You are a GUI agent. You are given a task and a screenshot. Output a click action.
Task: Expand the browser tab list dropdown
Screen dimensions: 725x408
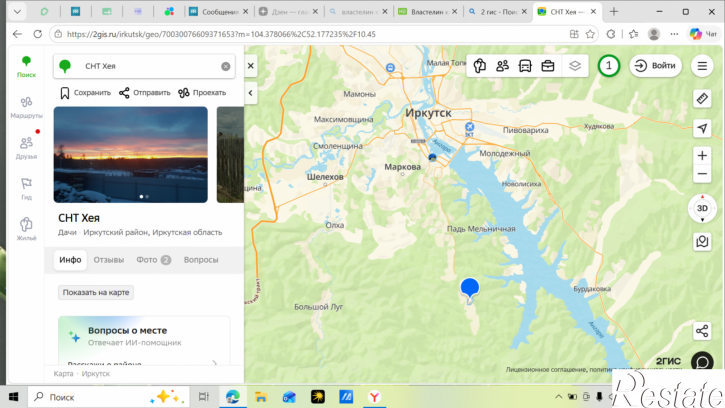tap(17, 12)
